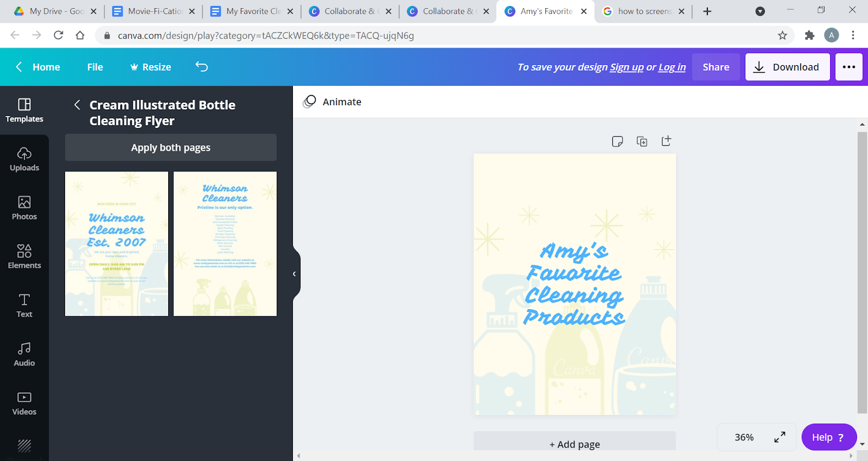Apply both pages of the template

click(x=171, y=148)
